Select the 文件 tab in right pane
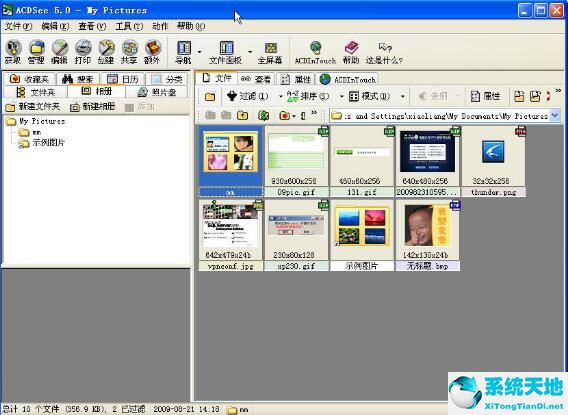 click(217, 78)
